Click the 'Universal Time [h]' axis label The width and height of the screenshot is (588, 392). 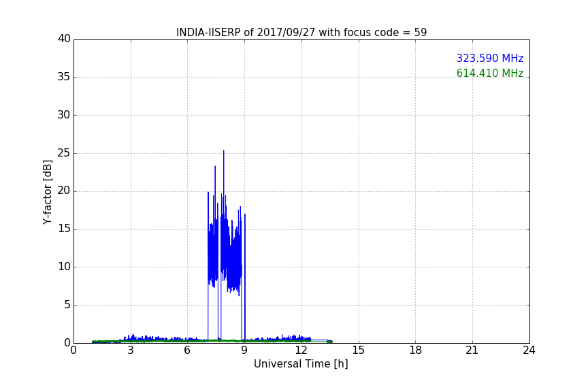click(301, 364)
